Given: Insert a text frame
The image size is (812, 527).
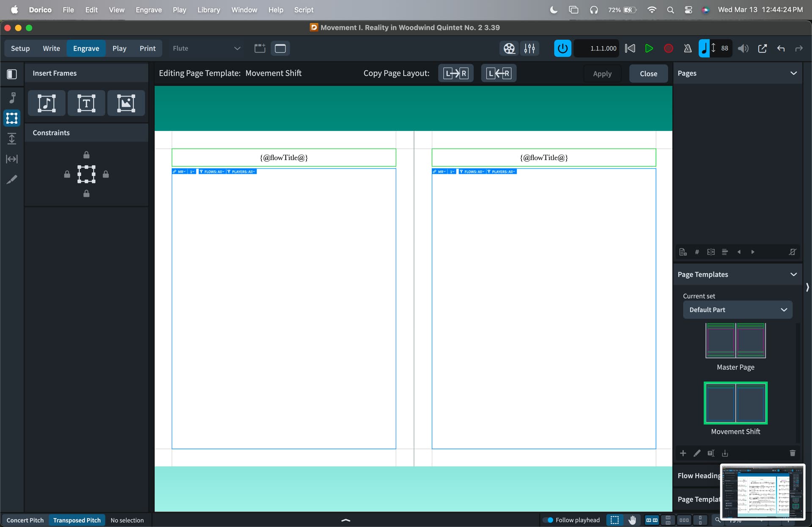Looking at the screenshot, I should pyautogui.click(x=86, y=103).
